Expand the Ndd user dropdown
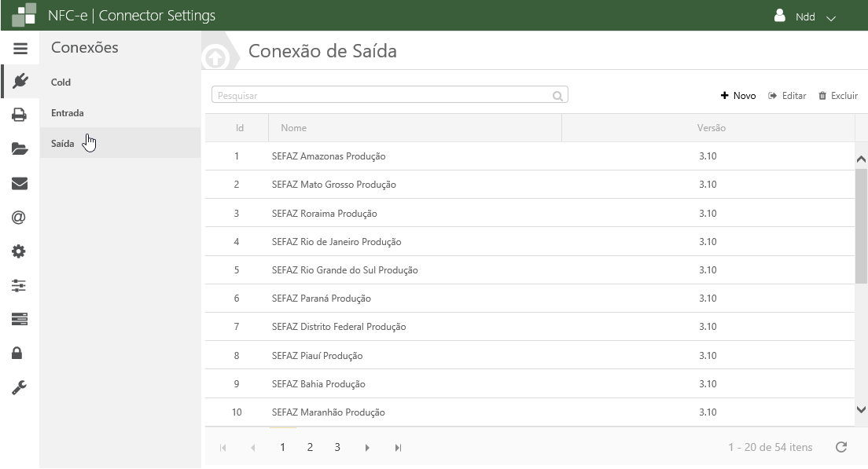 [x=805, y=16]
